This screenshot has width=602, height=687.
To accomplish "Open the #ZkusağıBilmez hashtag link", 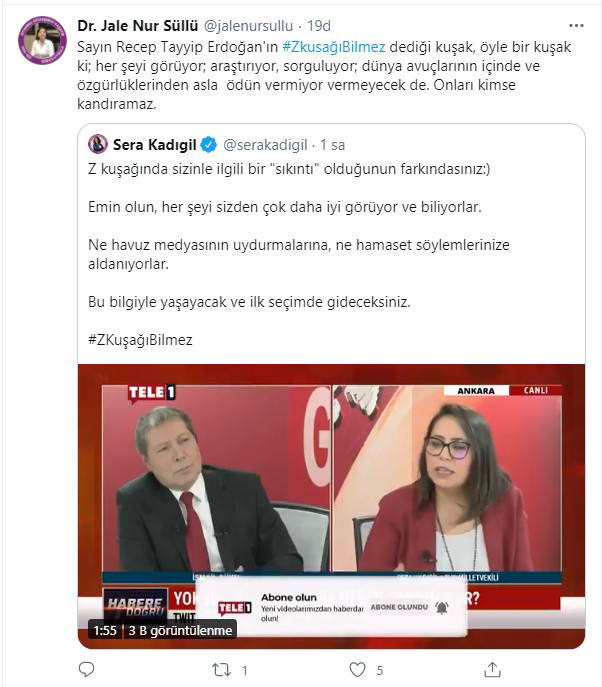I will (x=334, y=46).
